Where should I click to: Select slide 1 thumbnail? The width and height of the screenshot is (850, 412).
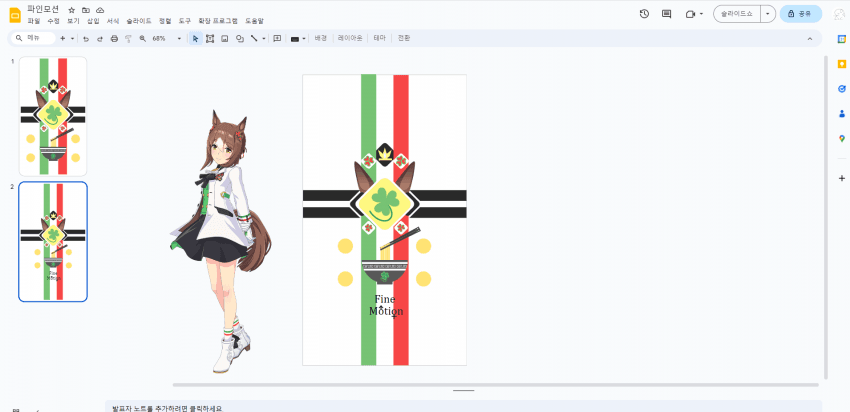pyautogui.click(x=53, y=116)
